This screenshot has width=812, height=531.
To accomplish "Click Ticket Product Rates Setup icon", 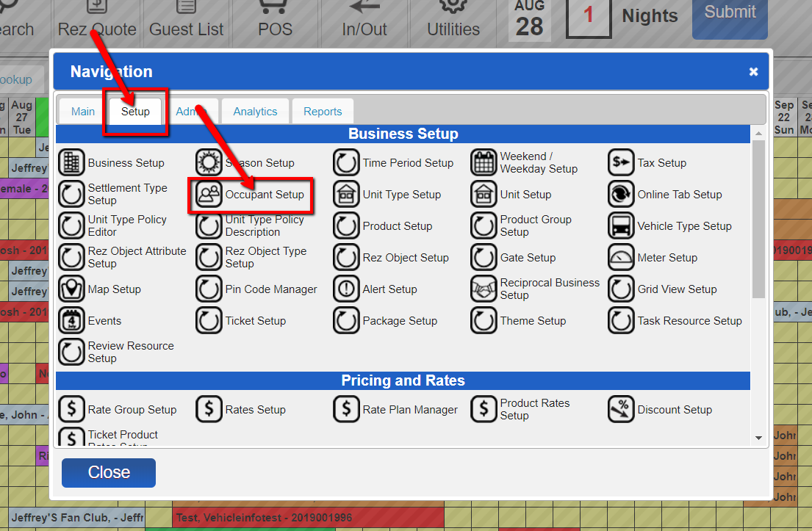I will click(71, 437).
